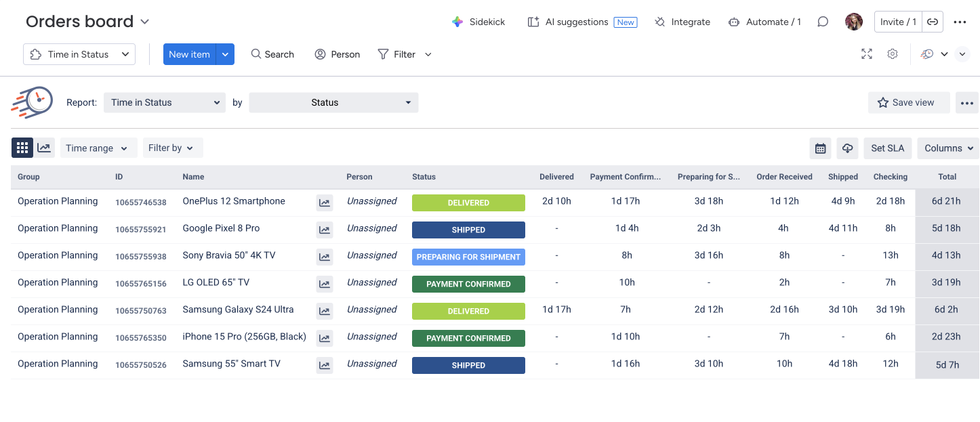Image resolution: width=980 pixels, height=422 pixels.
Task: Switch to chart view
Action: pyautogui.click(x=44, y=148)
